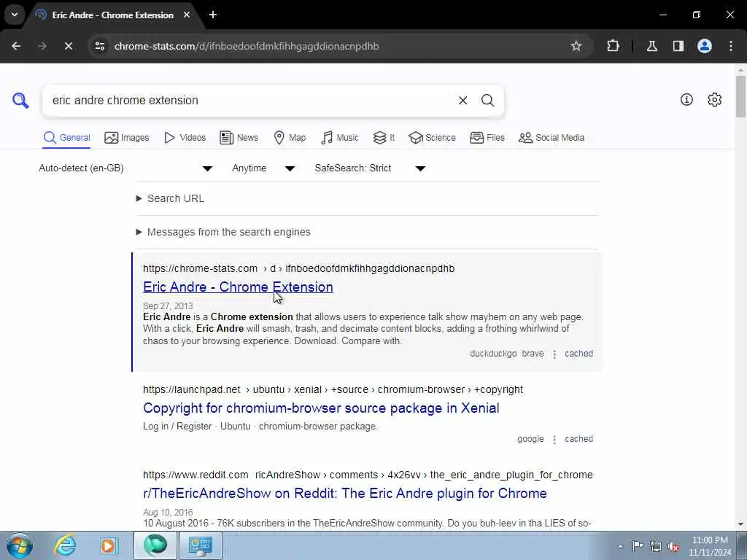Open Windows Start menu
The height and width of the screenshot is (560, 747).
coord(20,545)
